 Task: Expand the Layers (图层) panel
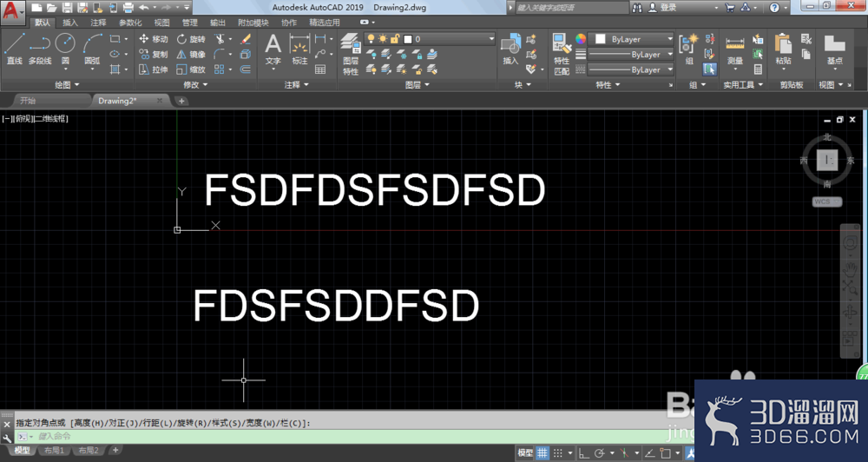click(418, 85)
